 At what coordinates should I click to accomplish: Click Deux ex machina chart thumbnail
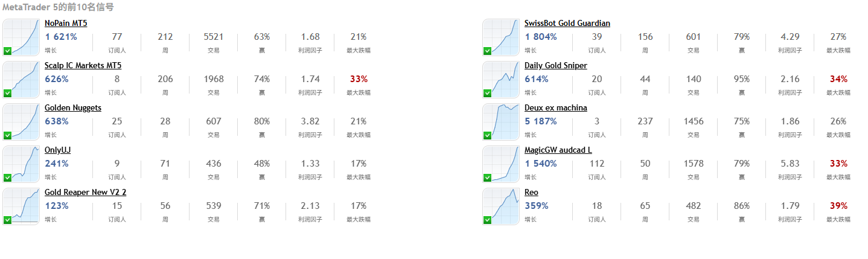pyautogui.click(x=501, y=121)
